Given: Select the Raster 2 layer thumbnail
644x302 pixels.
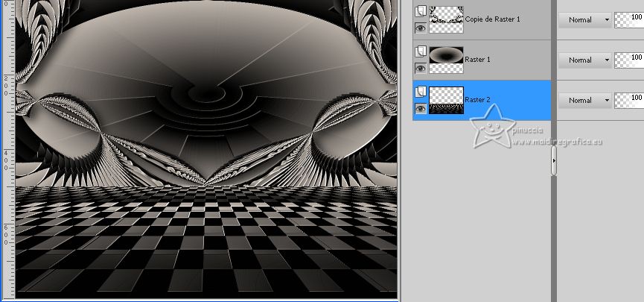Looking at the screenshot, I should [x=446, y=100].
